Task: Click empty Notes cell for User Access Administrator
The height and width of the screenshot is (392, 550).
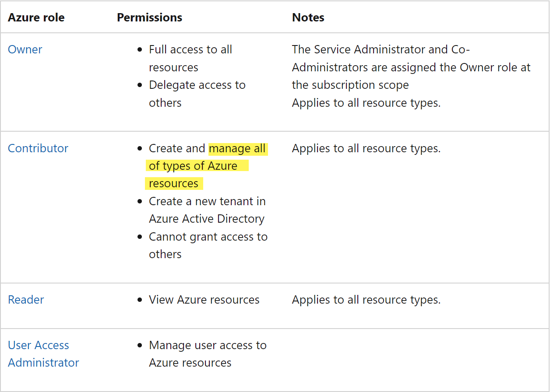Action: point(412,354)
